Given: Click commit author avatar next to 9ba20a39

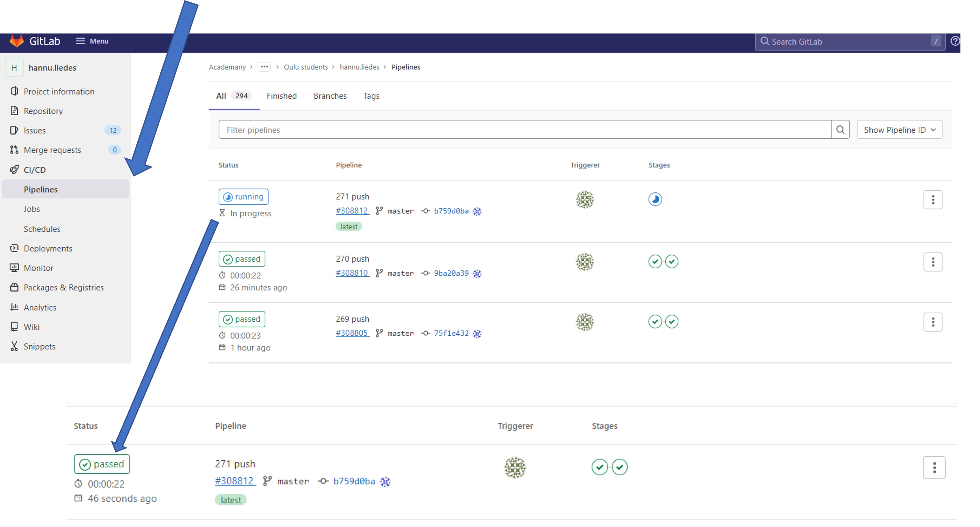Looking at the screenshot, I should (x=477, y=273).
